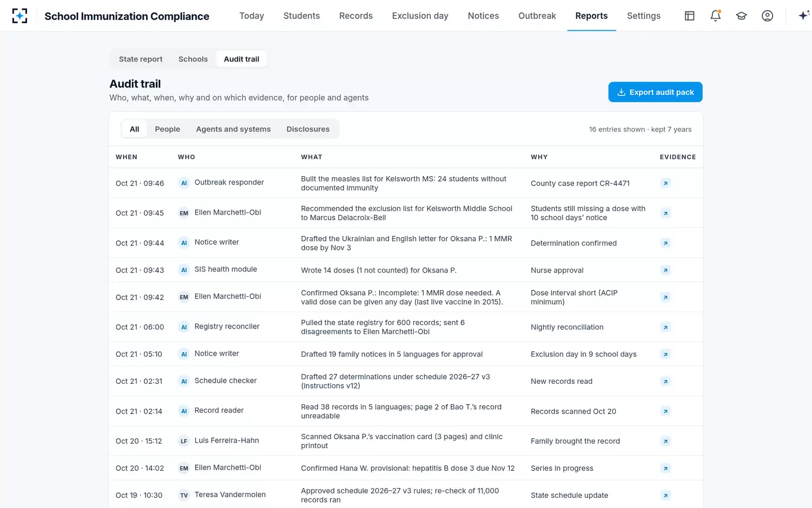Open evidence for Nurse approval entry
This screenshot has width=812, height=508.
pyautogui.click(x=666, y=270)
